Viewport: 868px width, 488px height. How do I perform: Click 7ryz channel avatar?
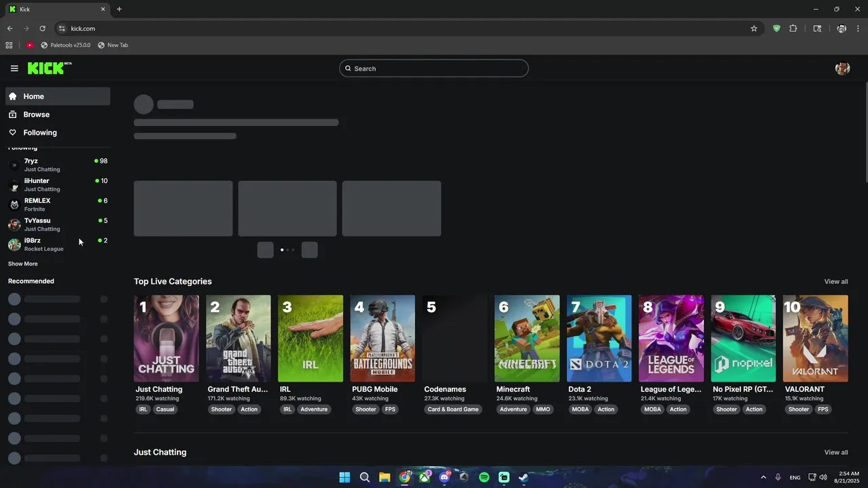[14, 165]
